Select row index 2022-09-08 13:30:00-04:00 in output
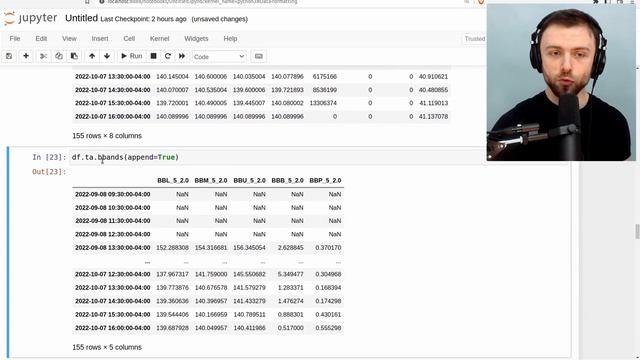 coord(113,248)
